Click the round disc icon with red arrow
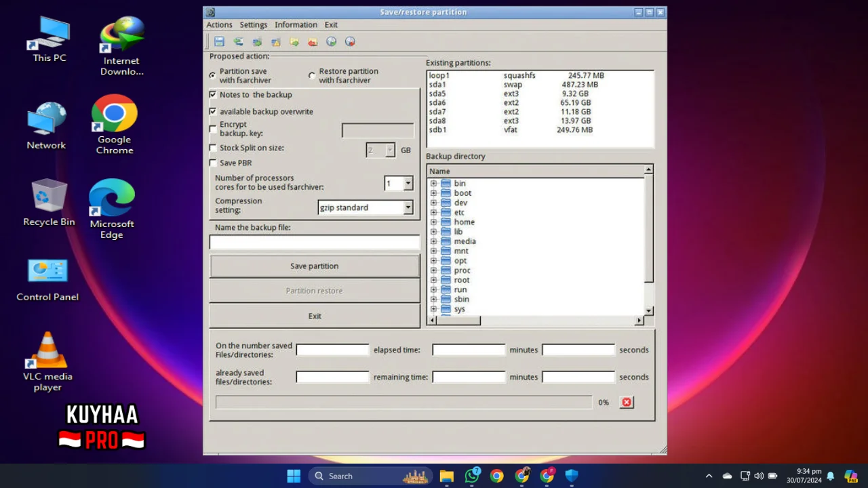The height and width of the screenshot is (488, 868). coord(350,41)
